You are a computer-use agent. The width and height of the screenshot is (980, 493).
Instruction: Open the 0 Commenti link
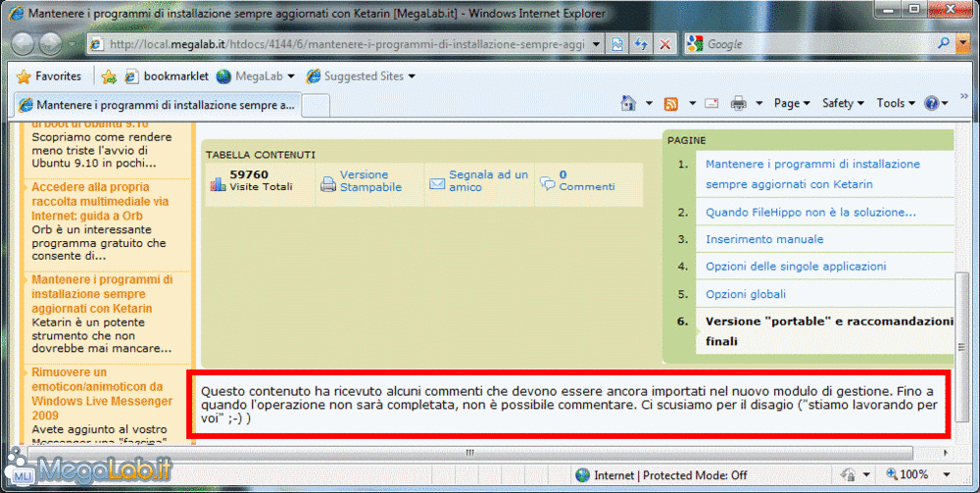[586, 180]
